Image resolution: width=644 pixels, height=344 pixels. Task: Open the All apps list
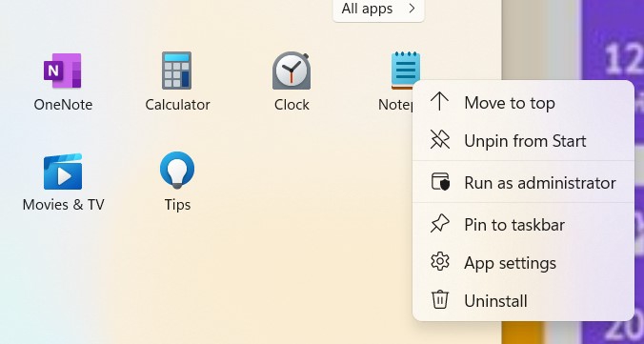pos(378,9)
